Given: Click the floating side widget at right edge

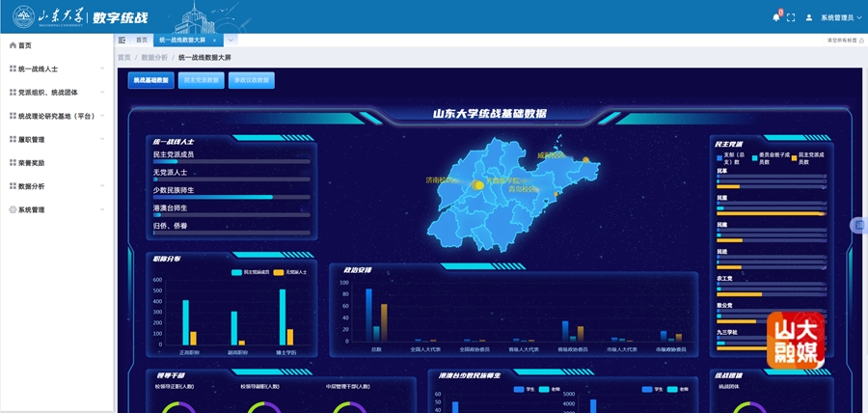Looking at the screenshot, I should point(858,225).
